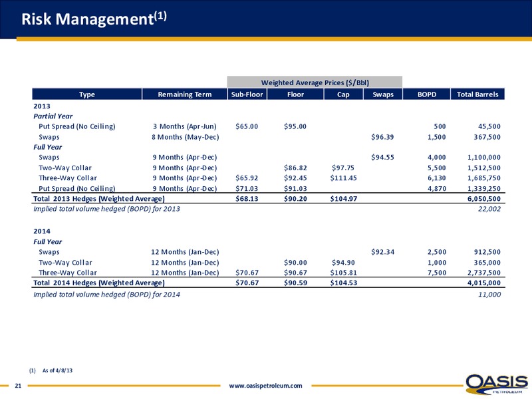Click "Implied total volume hedged (BOPD) for 2014"

[x=106, y=295]
